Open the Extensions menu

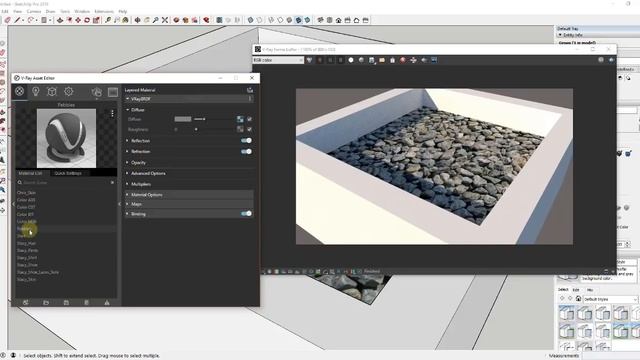[104, 11]
